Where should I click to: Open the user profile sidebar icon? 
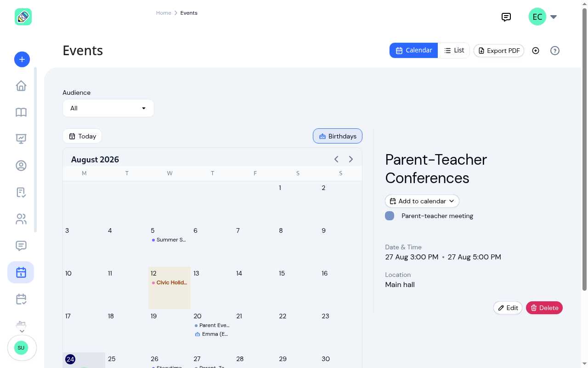tap(21, 166)
